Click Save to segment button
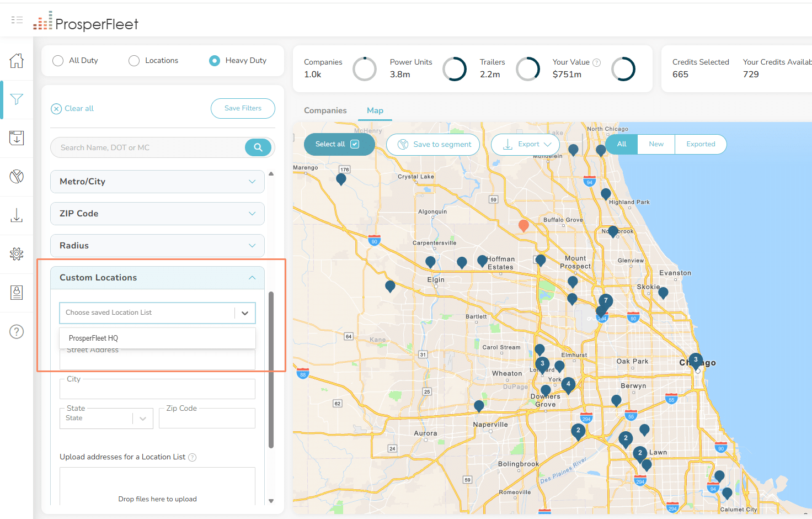 coord(433,145)
